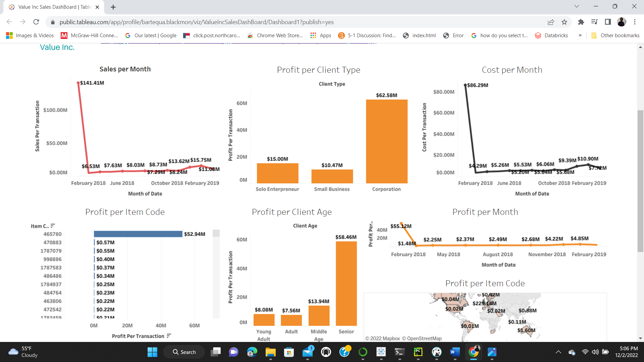The image size is (644, 362).
Task: Open the Databricks bookmark
Action: (x=551, y=35)
